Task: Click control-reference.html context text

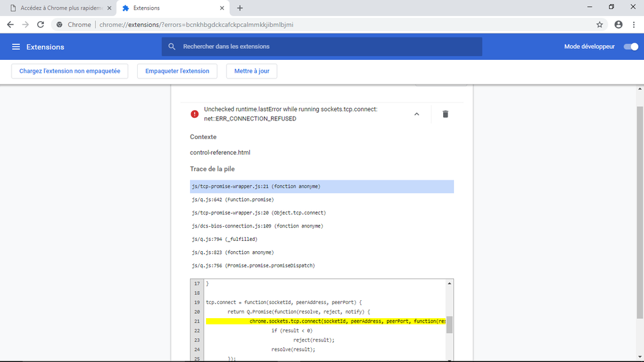Action: [x=220, y=153]
